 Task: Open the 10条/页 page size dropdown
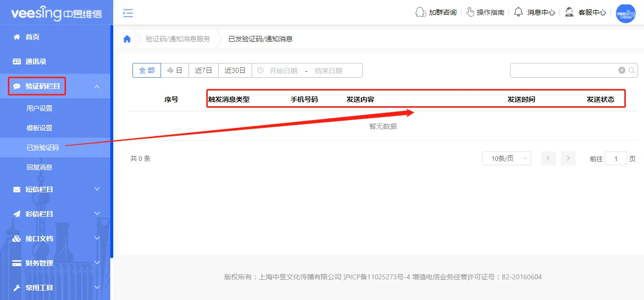click(x=506, y=158)
